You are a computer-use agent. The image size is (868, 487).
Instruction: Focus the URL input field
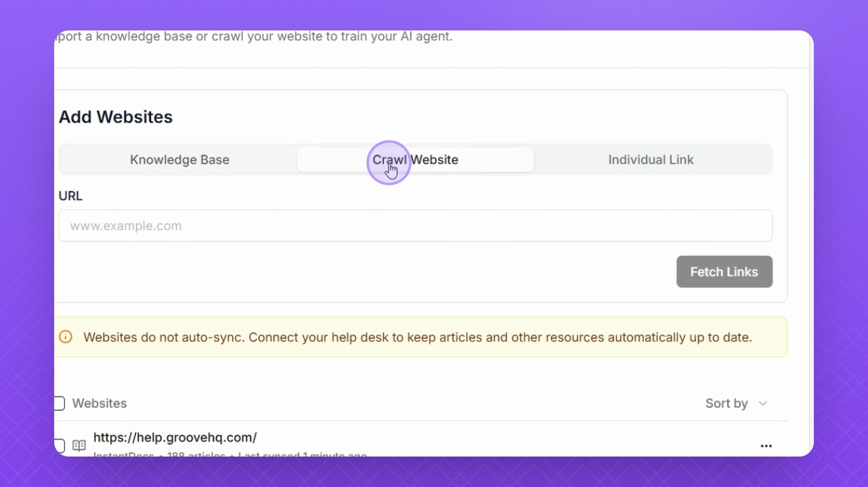point(415,226)
